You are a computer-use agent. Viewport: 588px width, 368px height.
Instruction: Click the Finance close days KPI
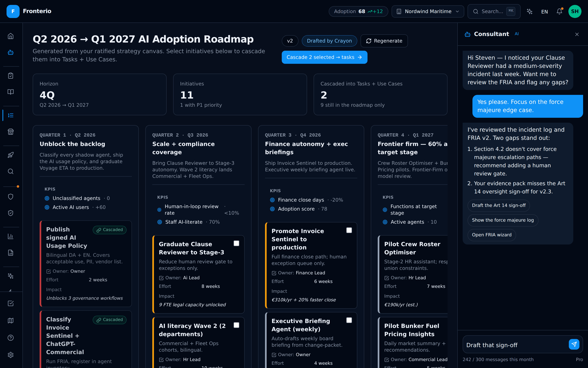pos(306,200)
